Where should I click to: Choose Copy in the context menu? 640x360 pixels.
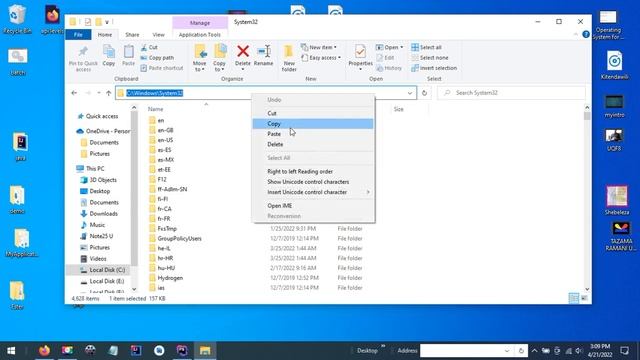click(313, 124)
